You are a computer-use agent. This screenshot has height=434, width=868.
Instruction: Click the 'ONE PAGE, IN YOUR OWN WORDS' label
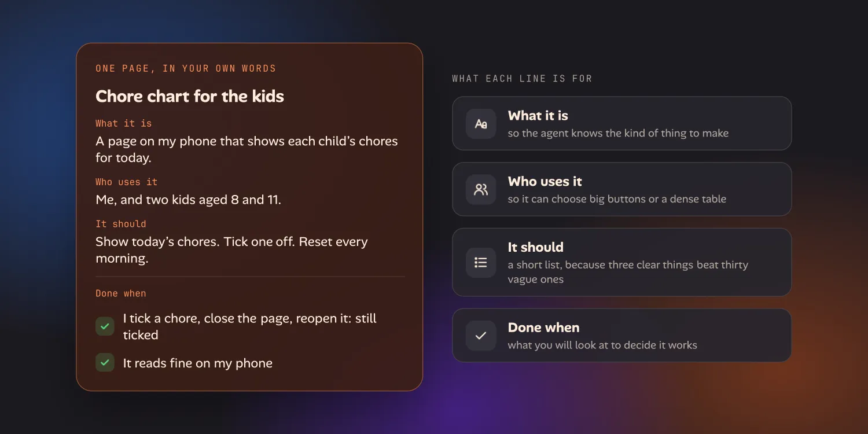pos(186,68)
